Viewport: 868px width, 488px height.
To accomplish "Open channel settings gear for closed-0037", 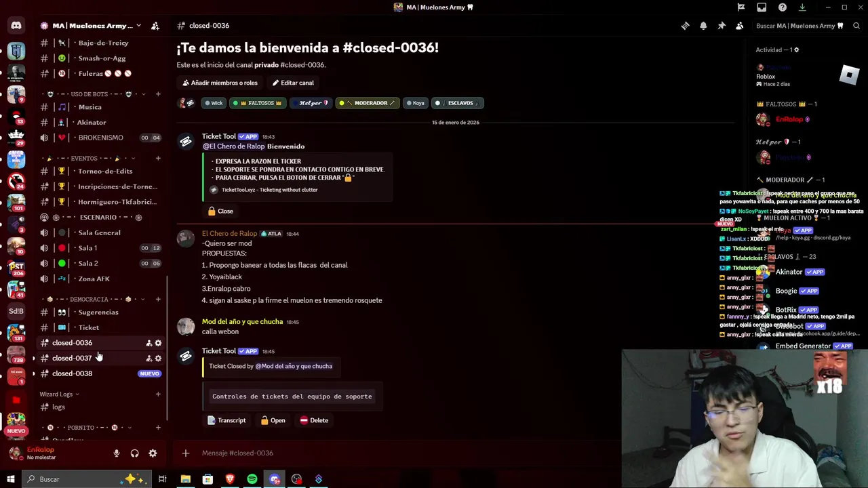I will (x=158, y=359).
